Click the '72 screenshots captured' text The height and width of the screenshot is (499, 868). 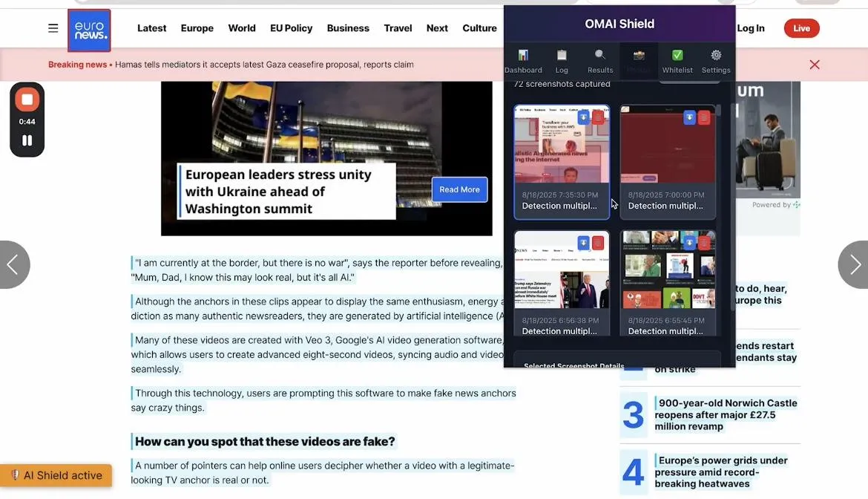(x=562, y=84)
